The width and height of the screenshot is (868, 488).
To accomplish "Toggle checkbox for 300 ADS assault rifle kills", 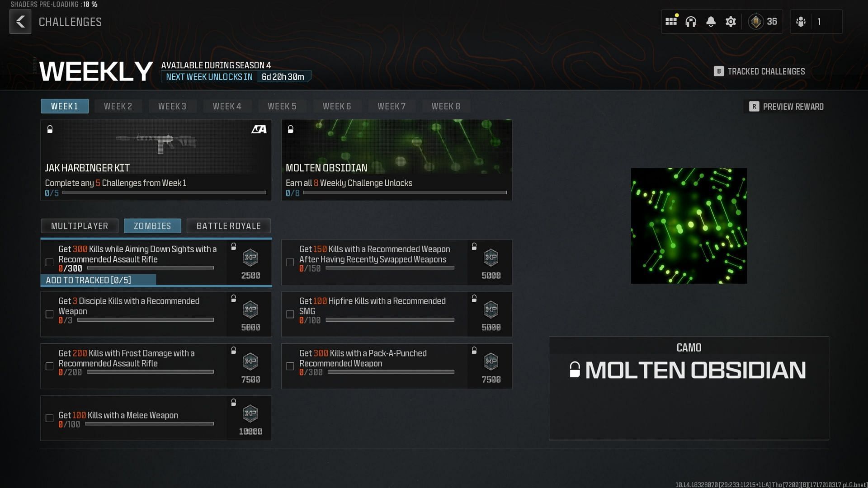I will coord(49,262).
